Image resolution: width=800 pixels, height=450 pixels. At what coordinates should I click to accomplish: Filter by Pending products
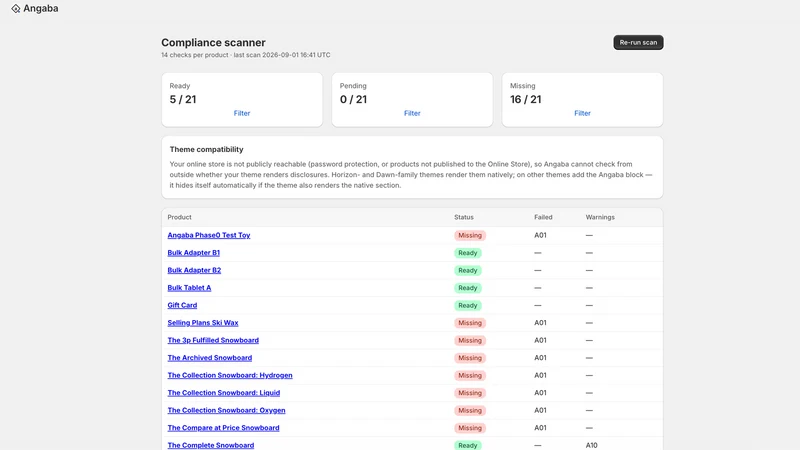pyautogui.click(x=412, y=113)
